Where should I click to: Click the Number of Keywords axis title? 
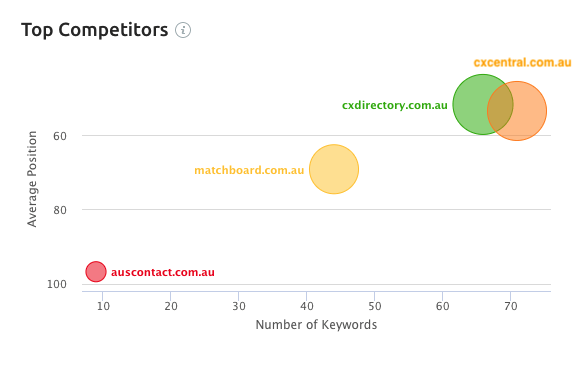tap(316, 325)
